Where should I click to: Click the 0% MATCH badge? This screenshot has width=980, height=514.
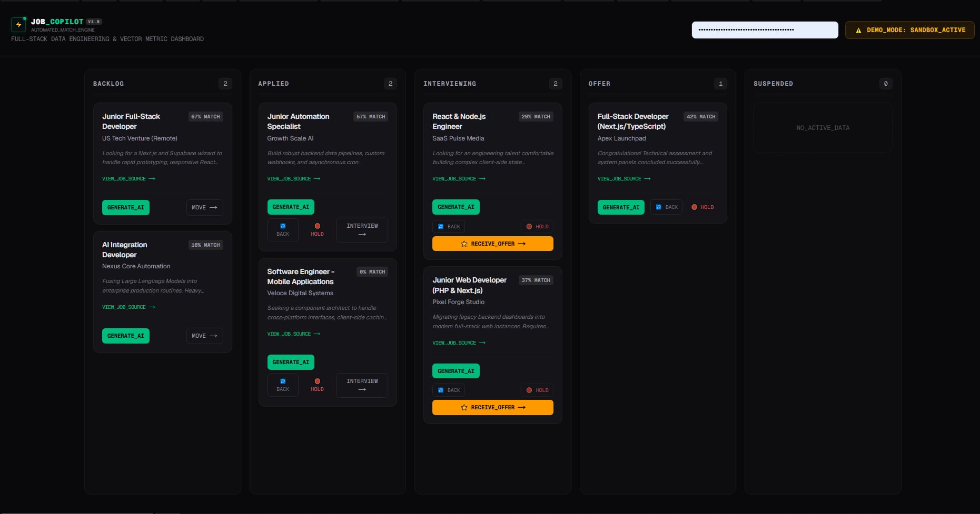point(372,272)
